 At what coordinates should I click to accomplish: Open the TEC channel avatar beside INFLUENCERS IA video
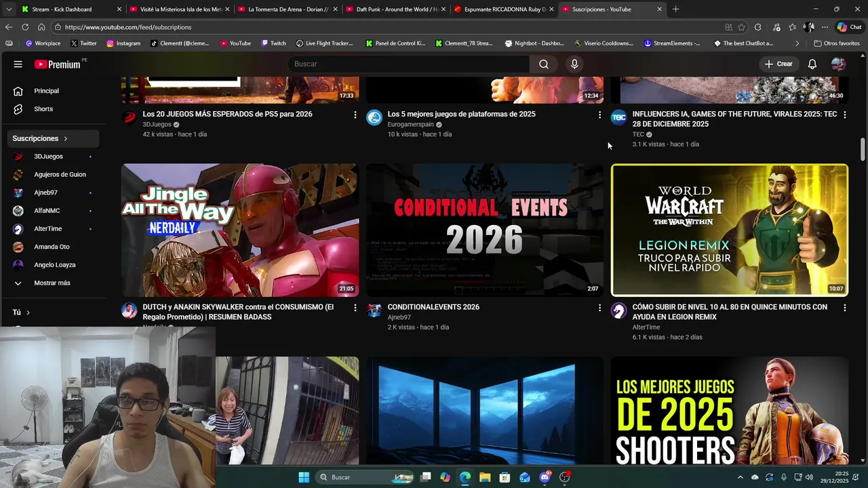point(618,117)
